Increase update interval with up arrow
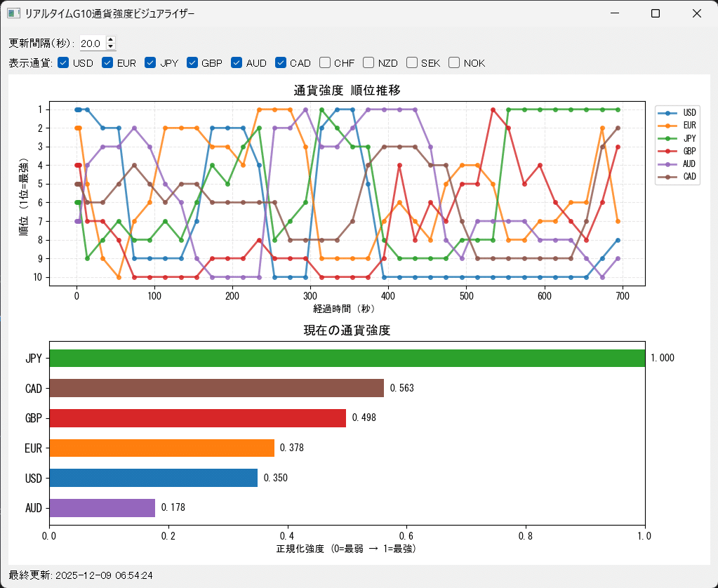 [x=111, y=40]
